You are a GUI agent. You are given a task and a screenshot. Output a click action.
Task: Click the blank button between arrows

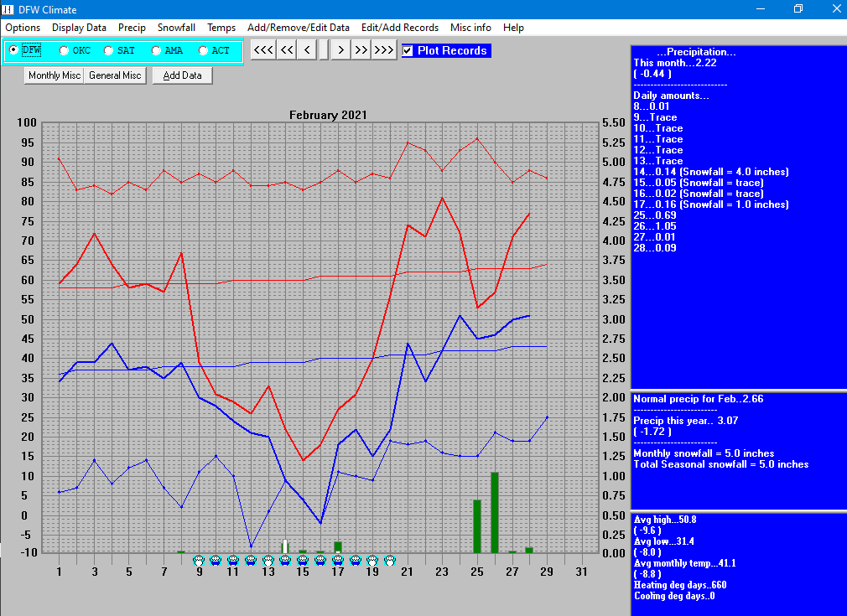(324, 50)
